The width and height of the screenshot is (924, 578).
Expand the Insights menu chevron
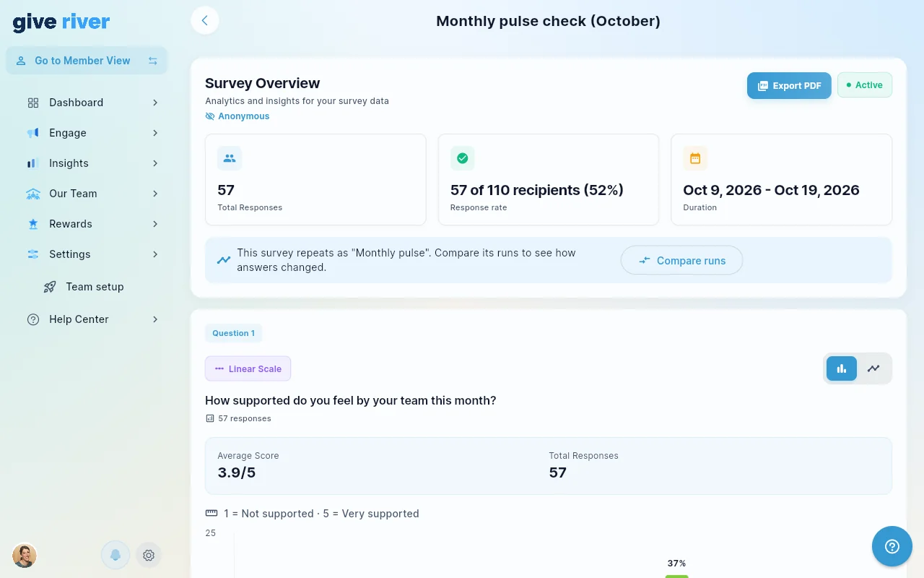155,163
